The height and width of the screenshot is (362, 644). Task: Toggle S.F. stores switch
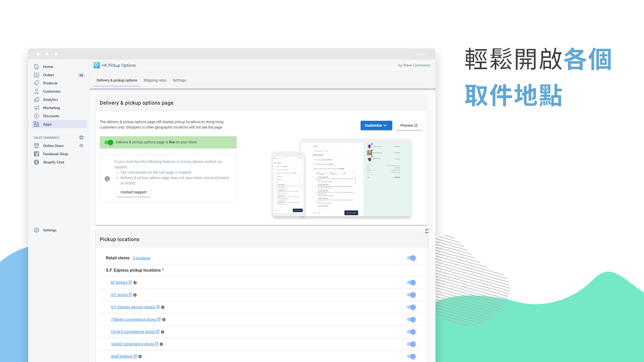coord(411,295)
